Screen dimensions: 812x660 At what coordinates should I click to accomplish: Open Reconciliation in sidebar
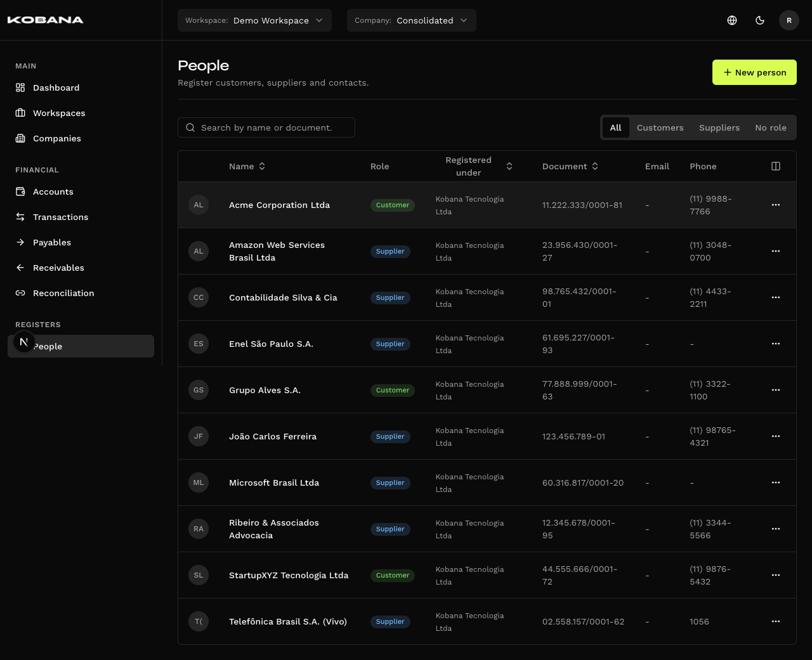click(x=81, y=293)
